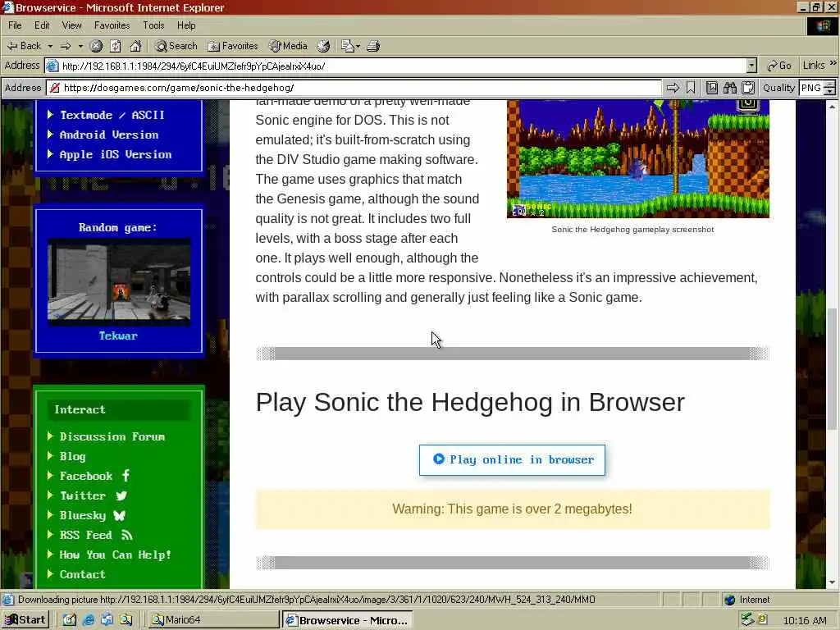Image resolution: width=840 pixels, height=630 pixels.
Task: Click the Internet zone globe in status bar
Action: coord(729,600)
